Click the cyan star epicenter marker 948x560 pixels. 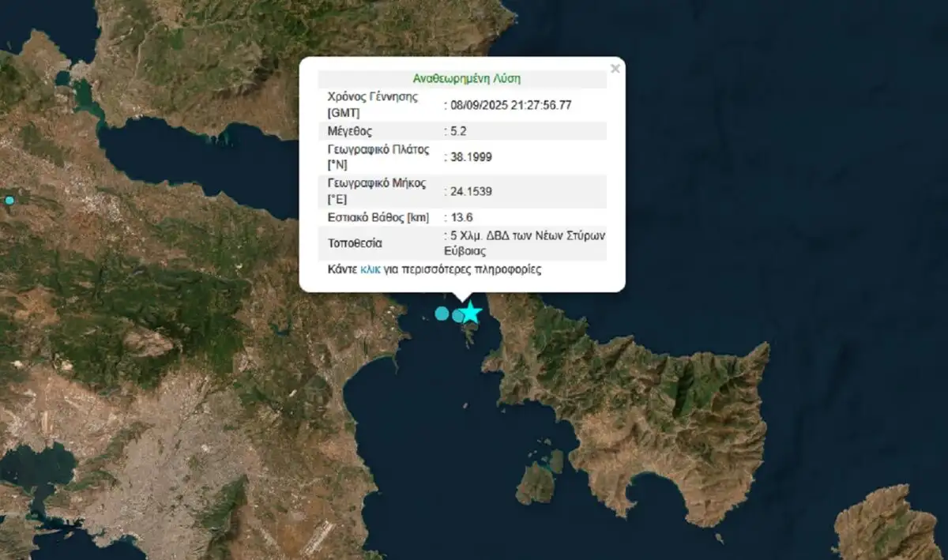click(471, 313)
